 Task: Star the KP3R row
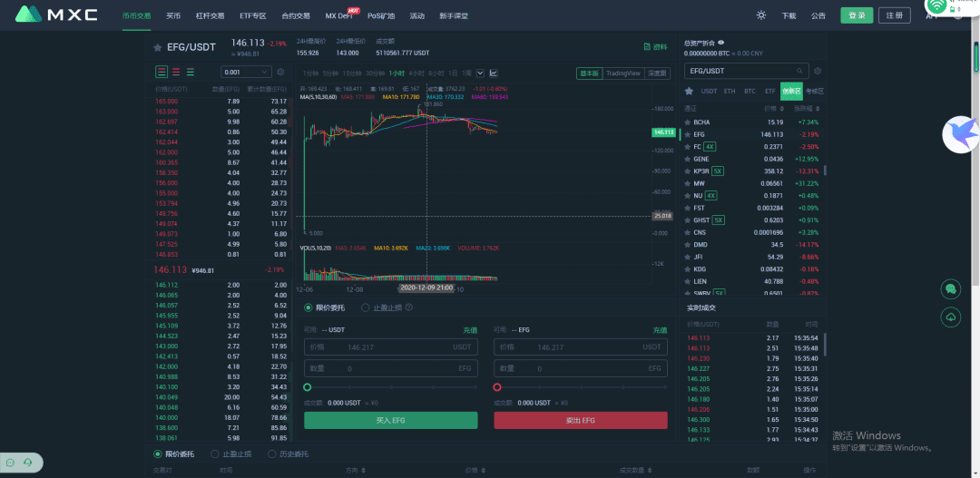[x=688, y=171]
